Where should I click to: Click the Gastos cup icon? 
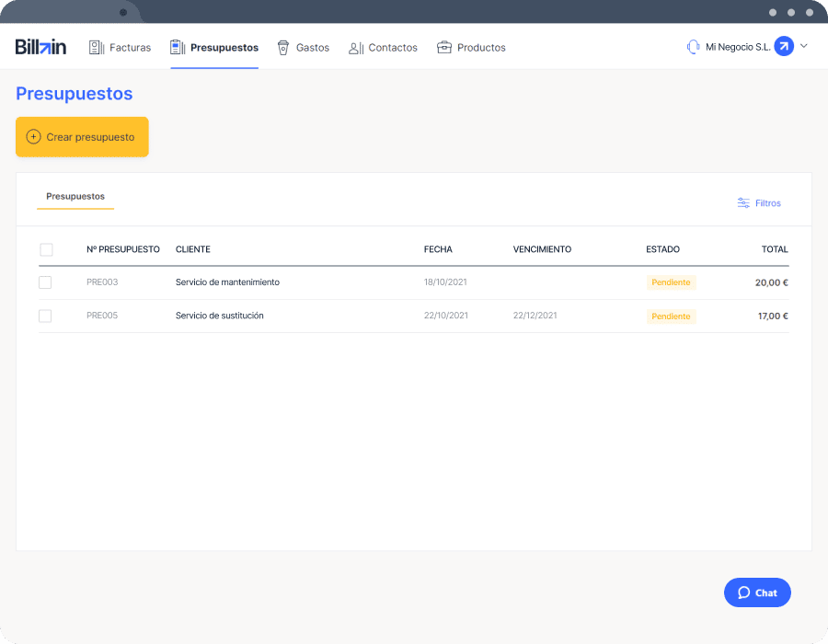(283, 48)
